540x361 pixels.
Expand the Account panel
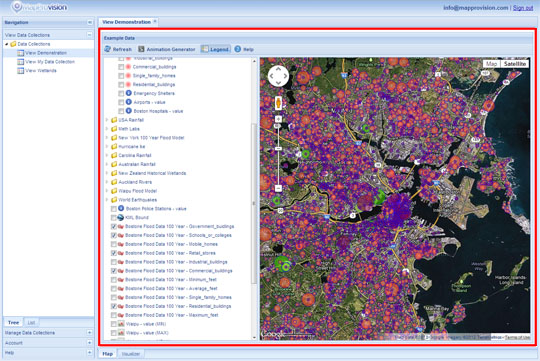pos(90,343)
